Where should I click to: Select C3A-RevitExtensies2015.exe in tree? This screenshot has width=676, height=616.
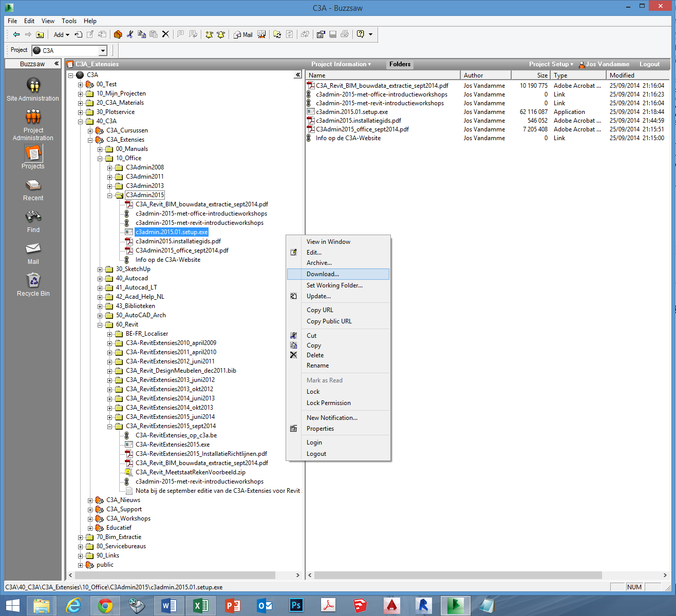[173, 445]
